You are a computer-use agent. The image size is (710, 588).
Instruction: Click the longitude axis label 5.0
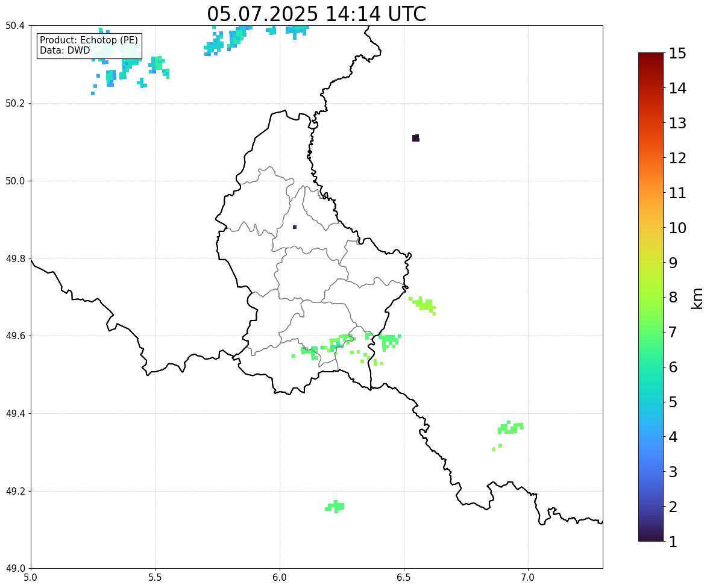pyautogui.click(x=31, y=578)
